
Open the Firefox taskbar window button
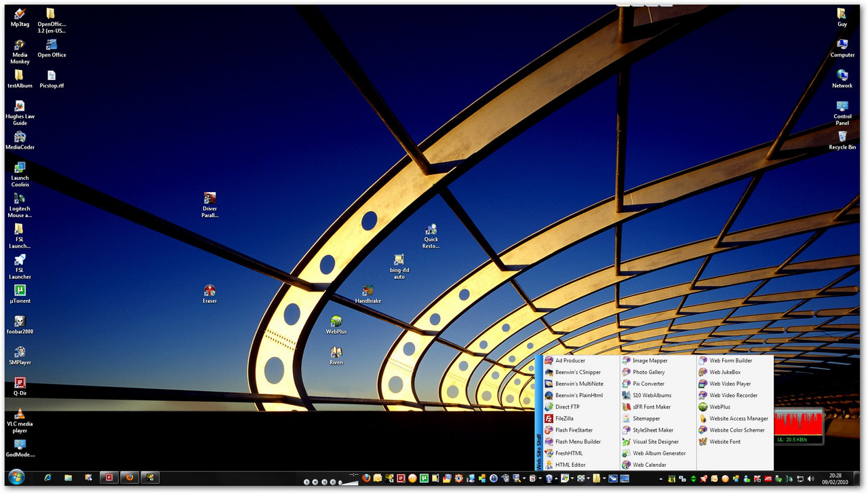(129, 478)
